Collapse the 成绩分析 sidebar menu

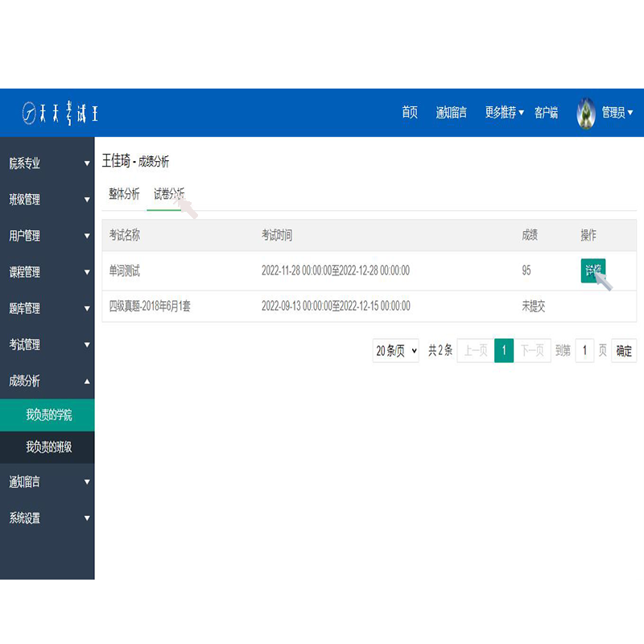(47, 381)
